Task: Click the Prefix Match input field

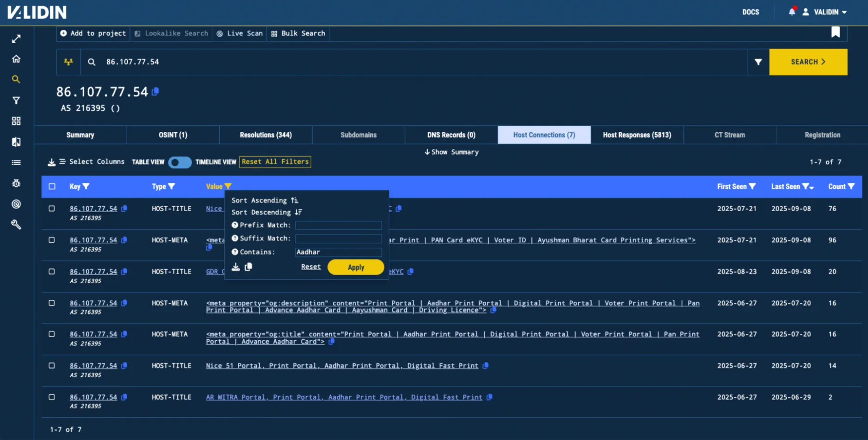Action: pyautogui.click(x=338, y=226)
